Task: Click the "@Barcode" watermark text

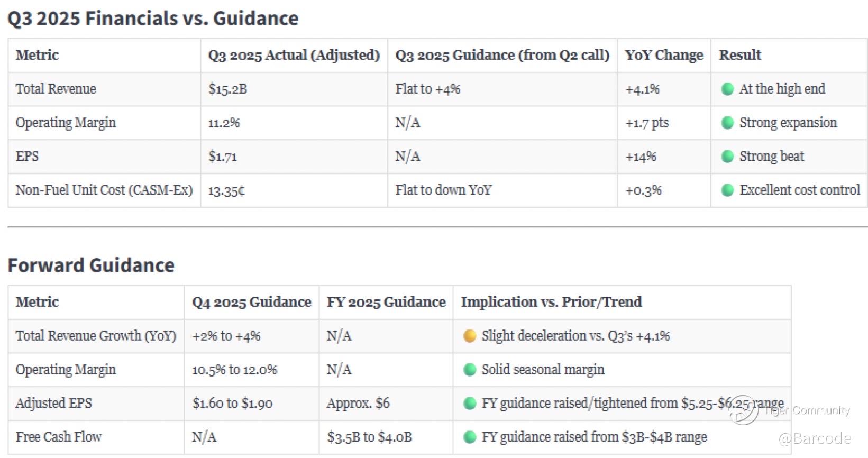Action: pos(814,438)
